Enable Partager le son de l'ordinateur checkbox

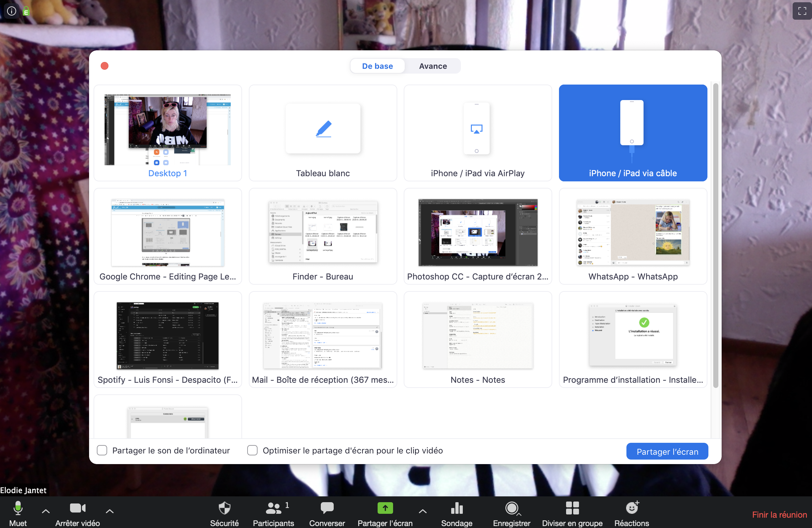coord(102,450)
